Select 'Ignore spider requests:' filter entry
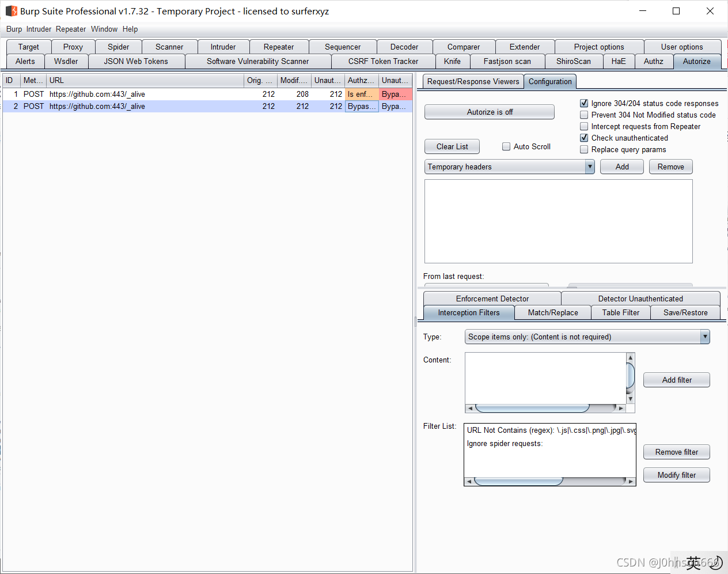Viewport: 728px width, 574px height. [x=551, y=443]
